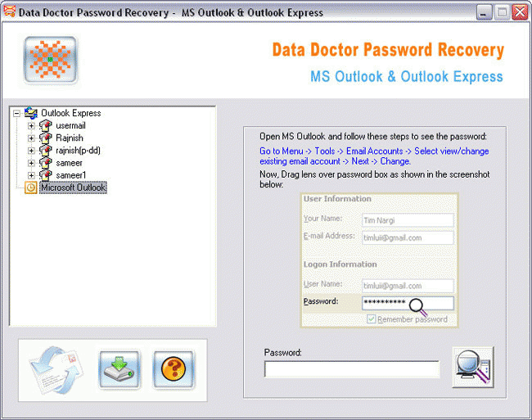Click the sample screenshot illustration image
Viewport: 532px width, 420px height.
pos(379,260)
